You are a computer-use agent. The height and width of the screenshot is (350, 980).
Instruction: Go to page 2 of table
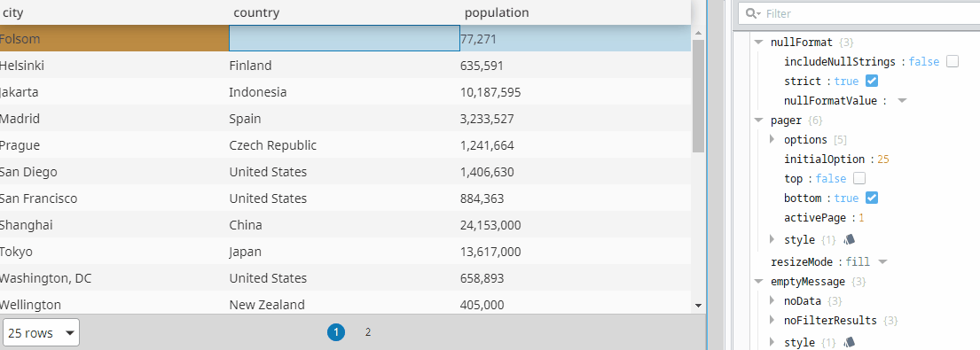click(367, 332)
